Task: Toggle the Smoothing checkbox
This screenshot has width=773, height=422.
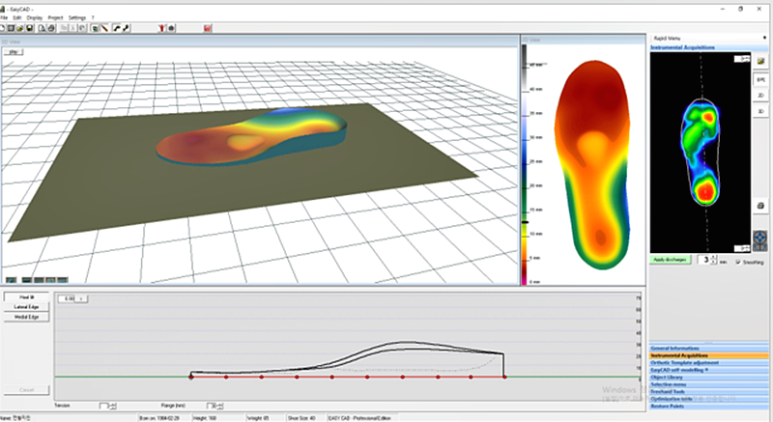Action: (738, 262)
